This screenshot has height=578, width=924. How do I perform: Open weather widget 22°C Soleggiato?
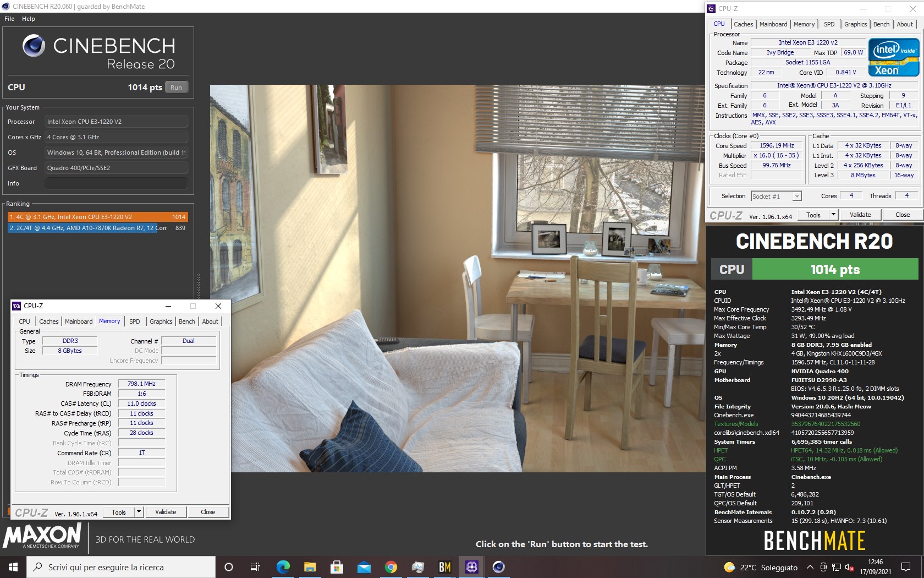pos(761,567)
